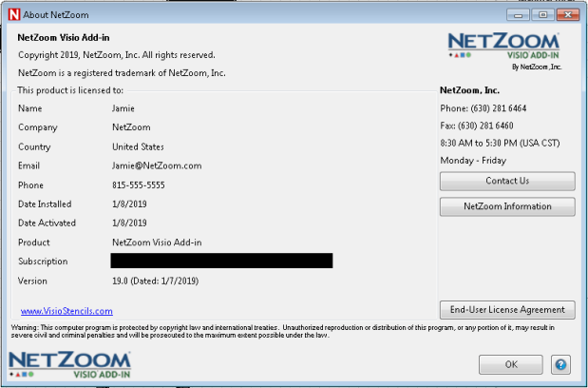Confirm with the OK button
The height and width of the screenshot is (388, 588).
tap(510, 364)
